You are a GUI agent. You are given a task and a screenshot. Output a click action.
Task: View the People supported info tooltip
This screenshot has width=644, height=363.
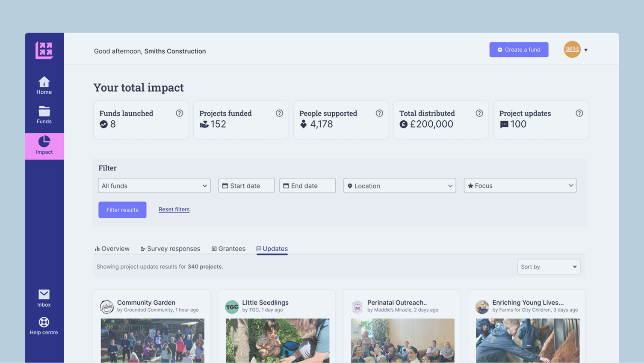click(x=379, y=113)
